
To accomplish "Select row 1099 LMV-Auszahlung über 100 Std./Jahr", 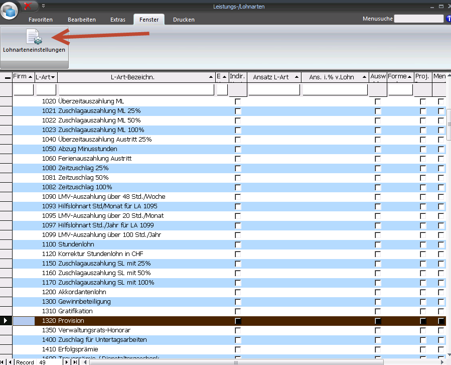I will click(229, 235).
